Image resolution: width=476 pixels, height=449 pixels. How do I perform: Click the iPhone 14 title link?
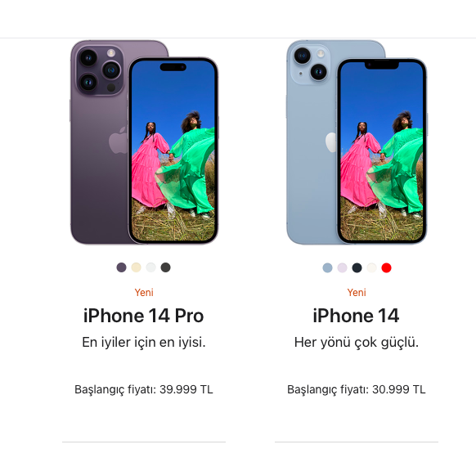coord(356,316)
